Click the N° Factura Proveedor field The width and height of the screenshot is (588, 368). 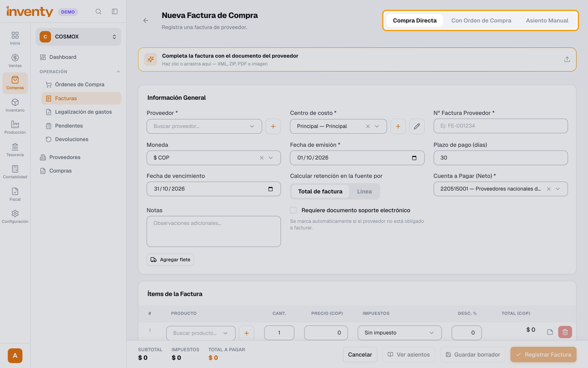pyautogui.click(x=501, y=126)
